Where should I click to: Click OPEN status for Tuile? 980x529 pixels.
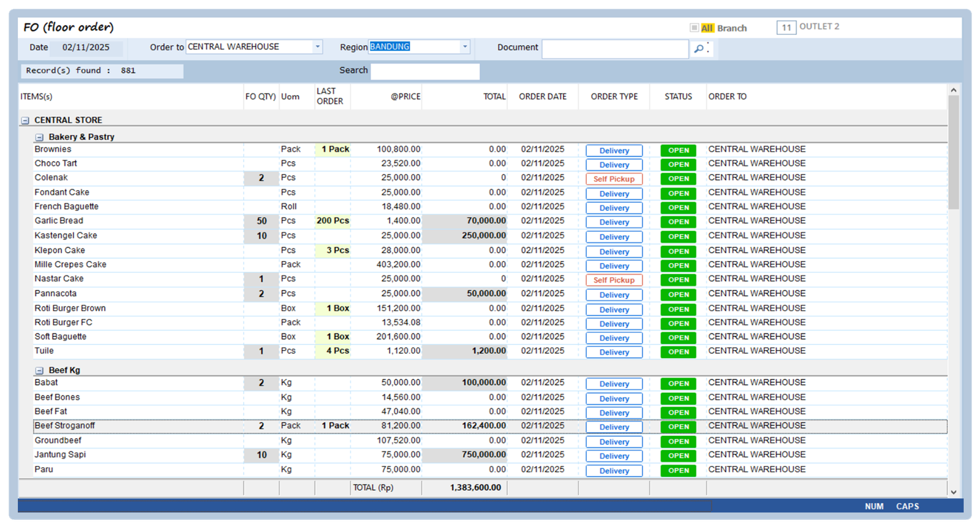678,352
